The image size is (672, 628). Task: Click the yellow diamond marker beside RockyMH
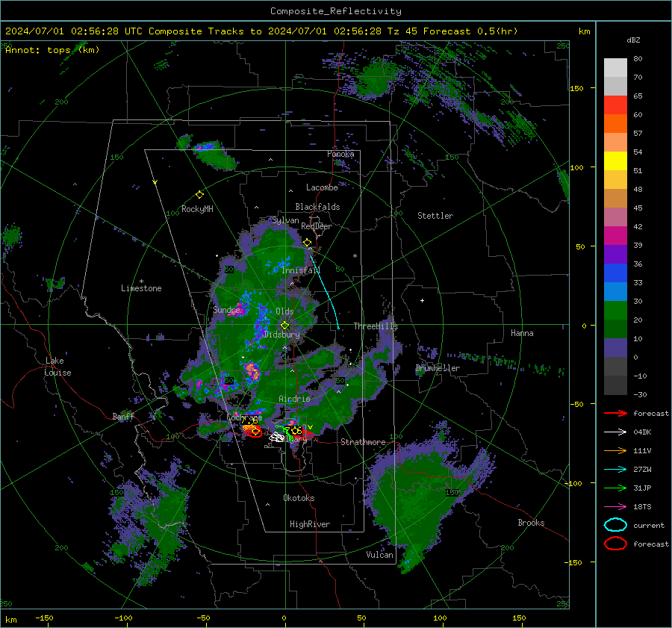pos(199,195)
